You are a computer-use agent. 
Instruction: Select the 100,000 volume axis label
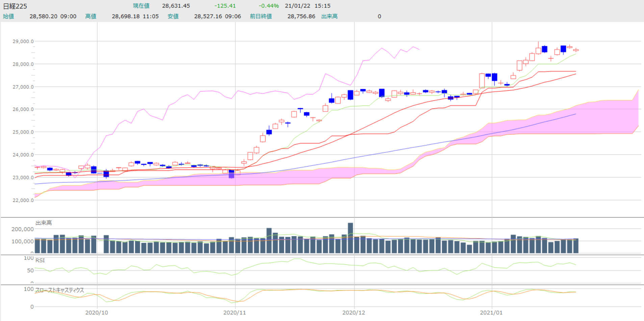tap(23, 241)
